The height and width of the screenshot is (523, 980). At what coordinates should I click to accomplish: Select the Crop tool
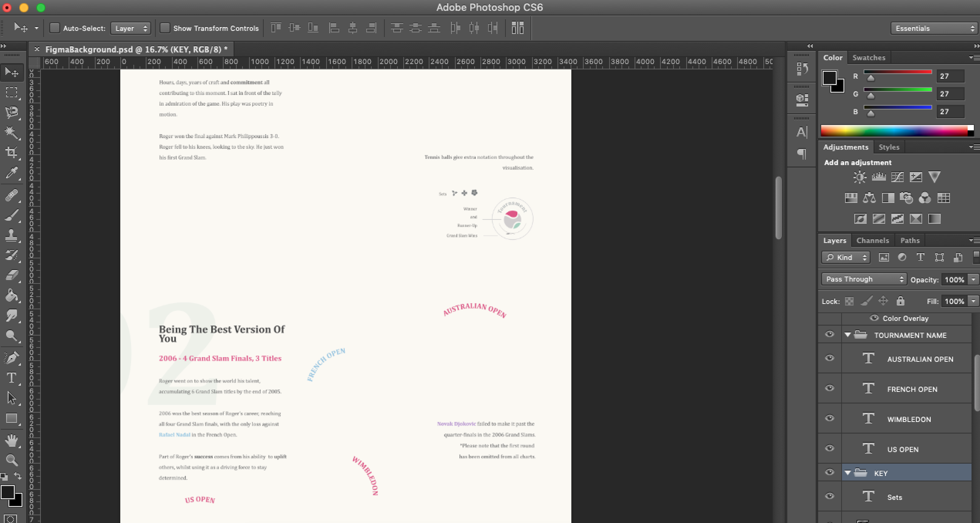tap(12, 153)
